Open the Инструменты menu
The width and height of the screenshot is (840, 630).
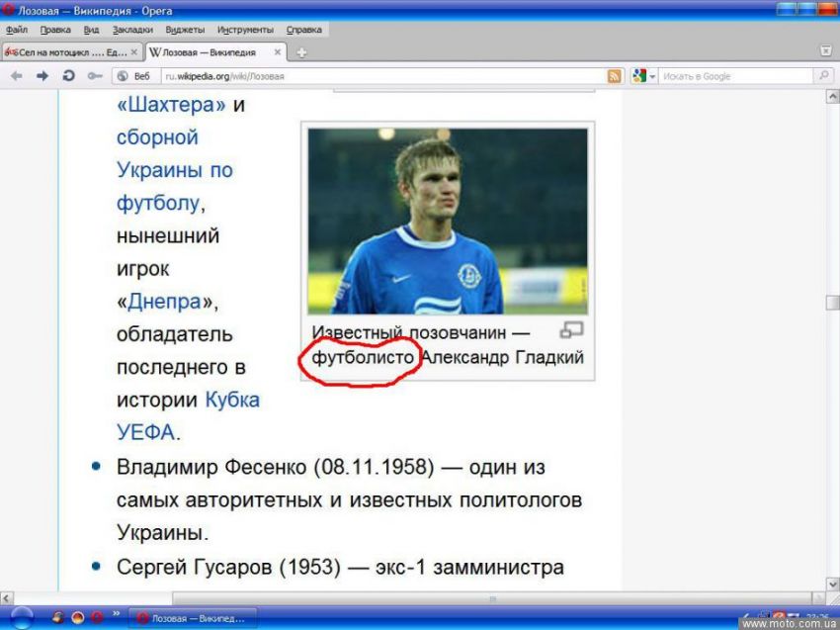coord(245,30)
